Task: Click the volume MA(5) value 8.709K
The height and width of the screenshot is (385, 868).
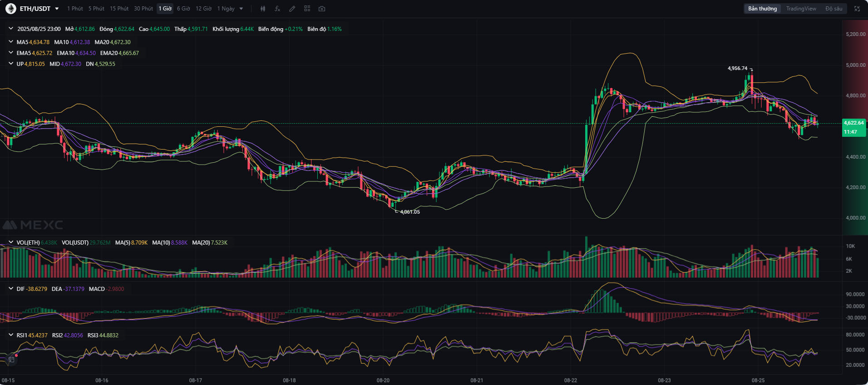Action: pos(139,242)
